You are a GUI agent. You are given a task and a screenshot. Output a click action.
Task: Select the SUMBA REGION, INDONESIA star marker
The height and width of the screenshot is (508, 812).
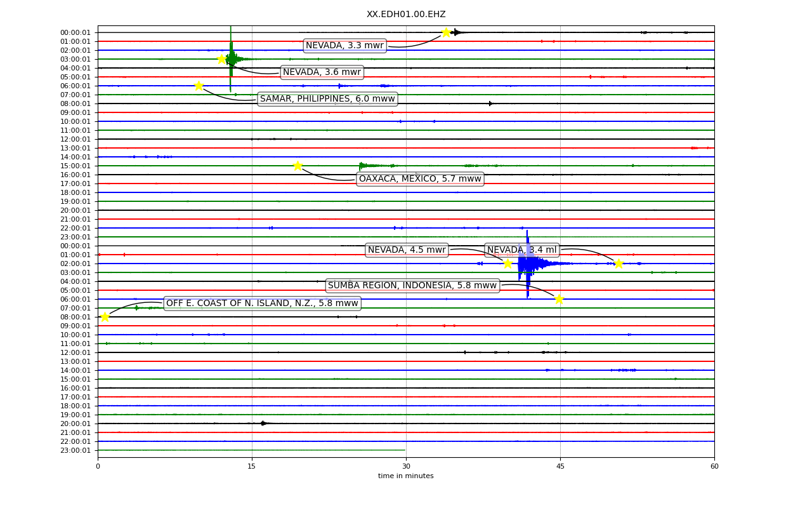[x=559, y=299]
